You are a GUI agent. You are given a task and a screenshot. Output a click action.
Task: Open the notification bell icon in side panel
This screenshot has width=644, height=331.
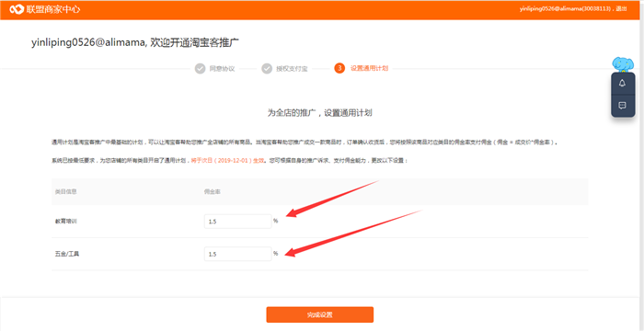tap(622, 84)
